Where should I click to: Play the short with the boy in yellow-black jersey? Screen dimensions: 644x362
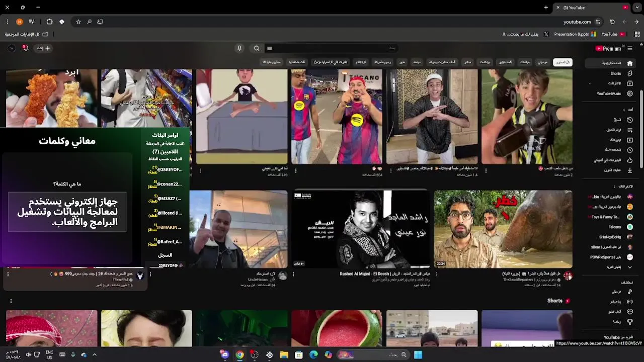527,117
